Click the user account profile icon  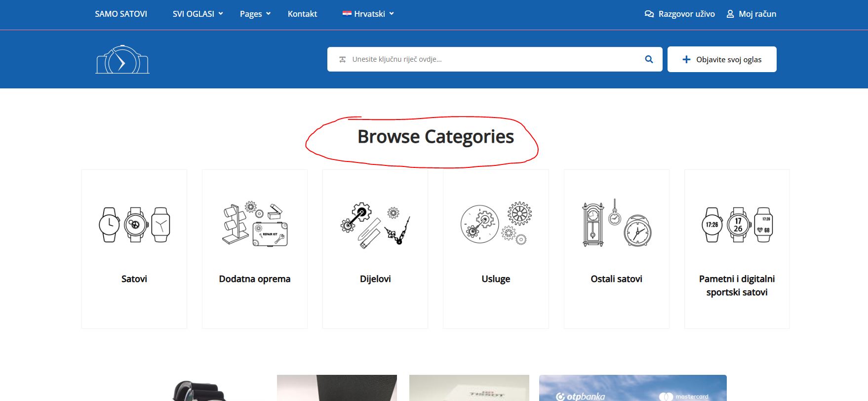(730, 14)
